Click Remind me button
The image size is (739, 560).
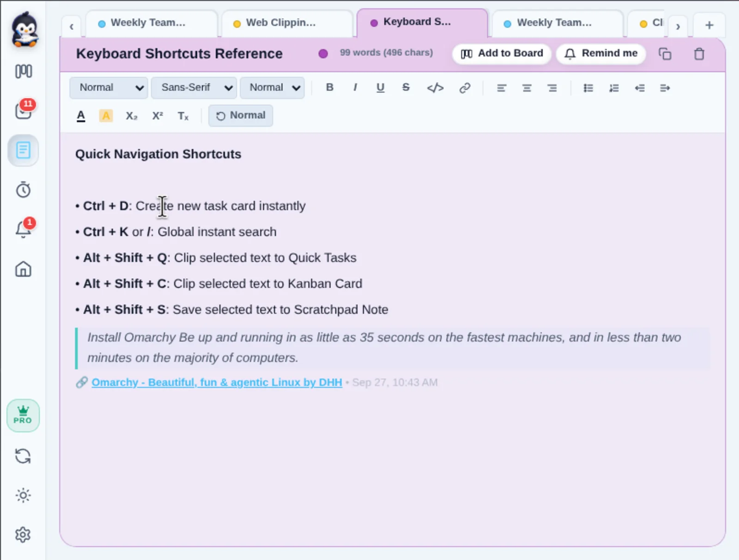601,54
